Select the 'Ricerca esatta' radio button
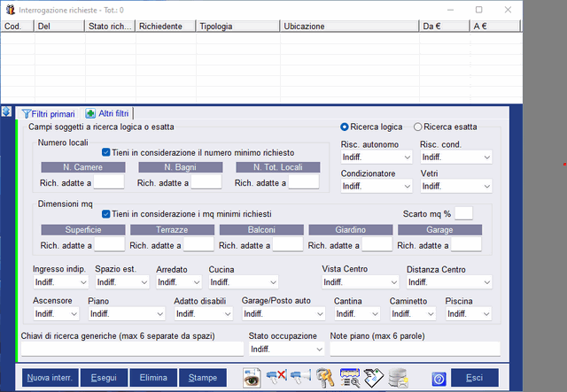Viewport: 567px width, 392px height. 418,127
